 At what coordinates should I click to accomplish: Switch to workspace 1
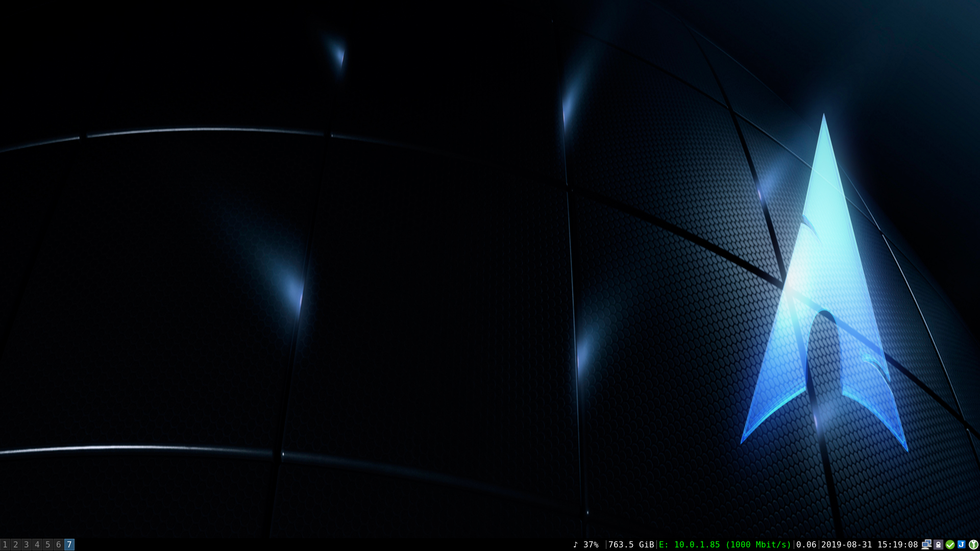(5, 544)
